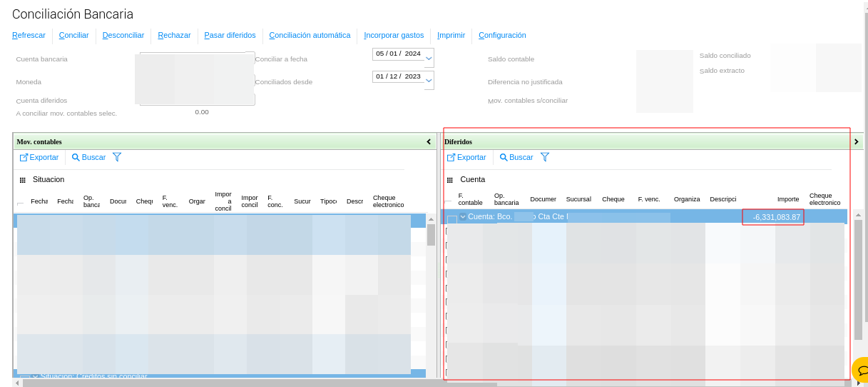Screen dimensions: 868x387
Task: Click the Sucursal column header in Diferidos
Action: tap(578, 199)
